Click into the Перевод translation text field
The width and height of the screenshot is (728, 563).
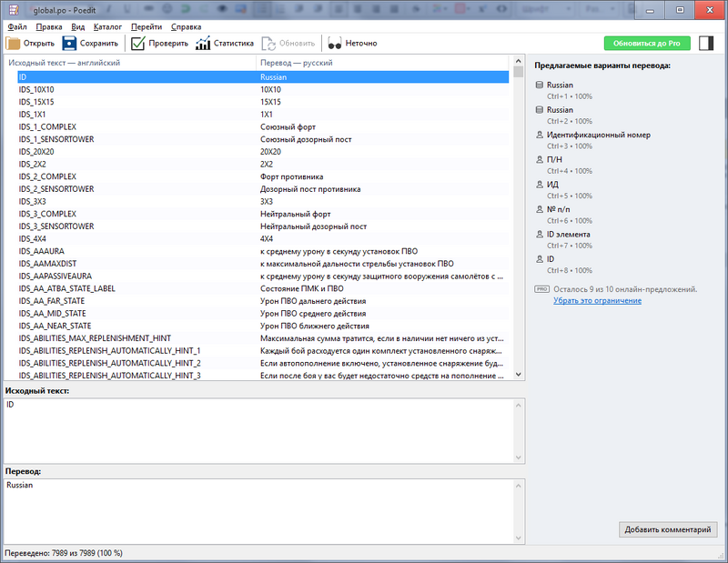tap(259, 509)
